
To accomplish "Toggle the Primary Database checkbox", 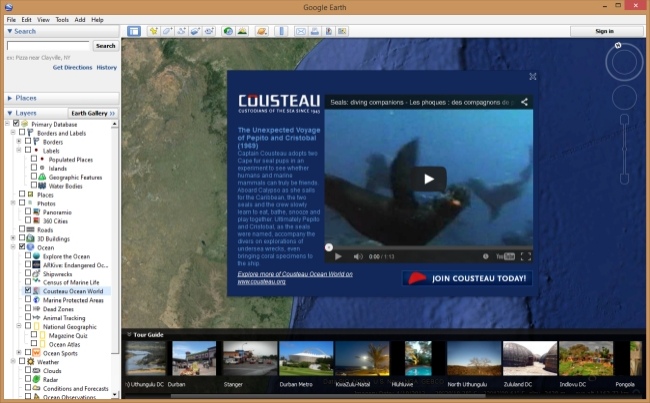I will click(x=16, y=124).
